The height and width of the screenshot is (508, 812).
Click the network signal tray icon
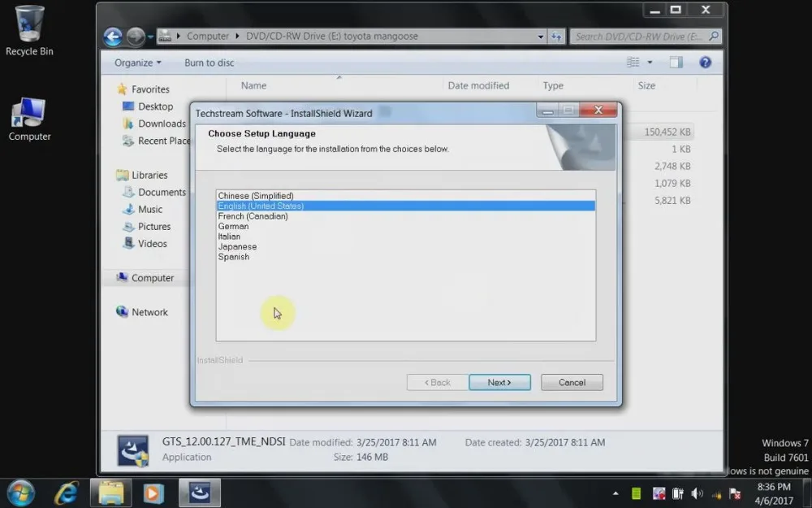pos(717,494)
